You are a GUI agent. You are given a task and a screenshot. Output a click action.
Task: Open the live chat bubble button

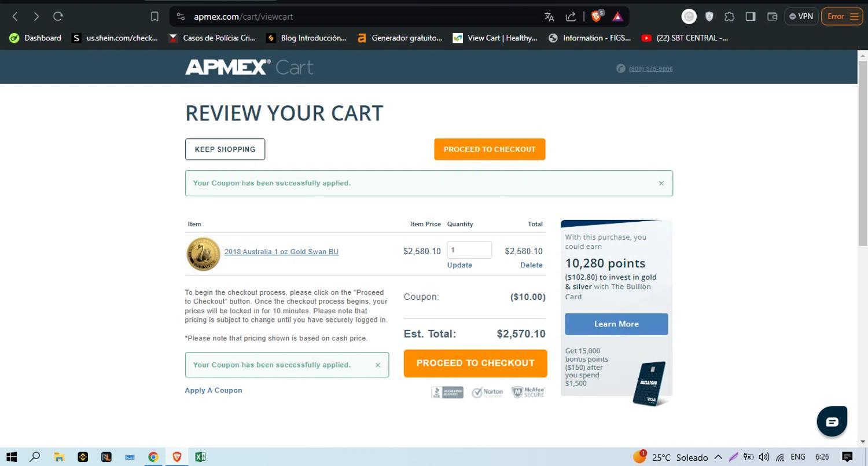[x=832, y=421]
